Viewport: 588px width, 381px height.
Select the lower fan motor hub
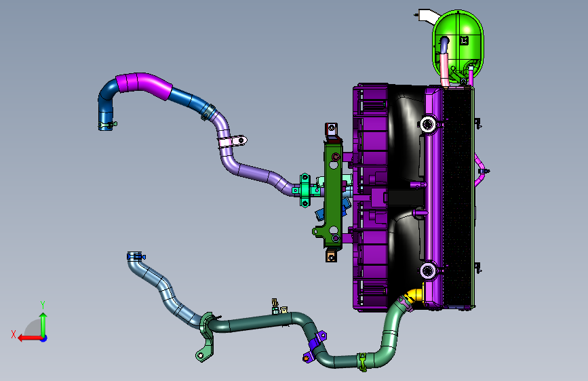(428, 270)
